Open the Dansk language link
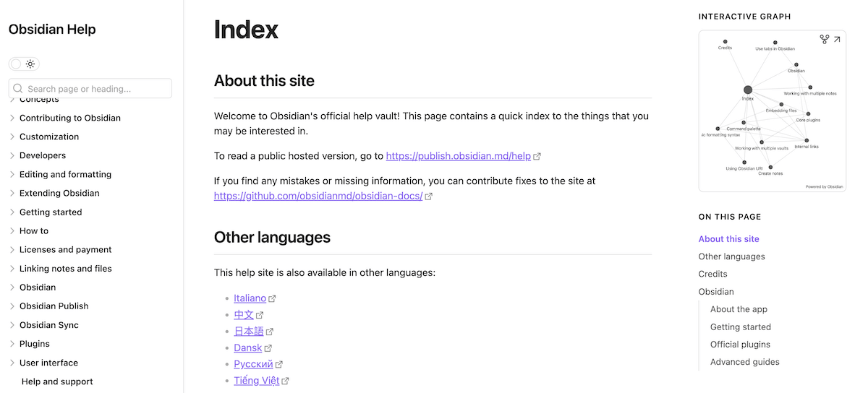868x393 pixels. tap(247, 348)
